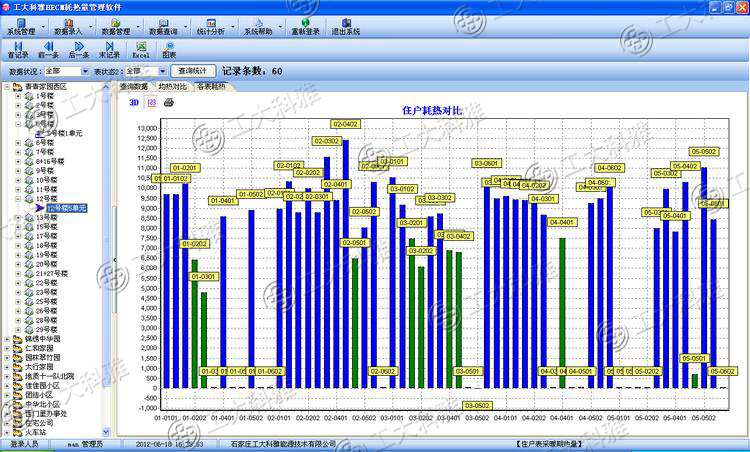This screenshot has width=750, height=452.
Task: Click the building icon beside 29号楼
Action: tap(29, 330)
